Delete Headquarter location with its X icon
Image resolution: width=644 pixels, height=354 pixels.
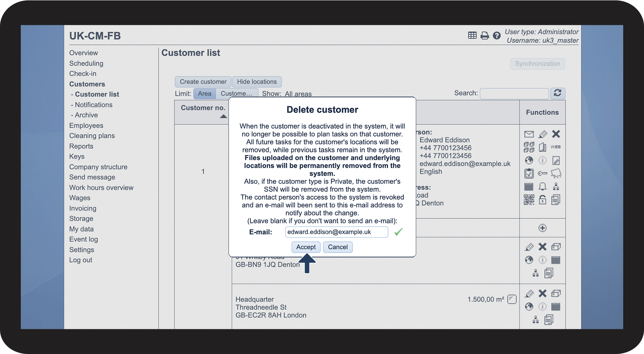542,293
